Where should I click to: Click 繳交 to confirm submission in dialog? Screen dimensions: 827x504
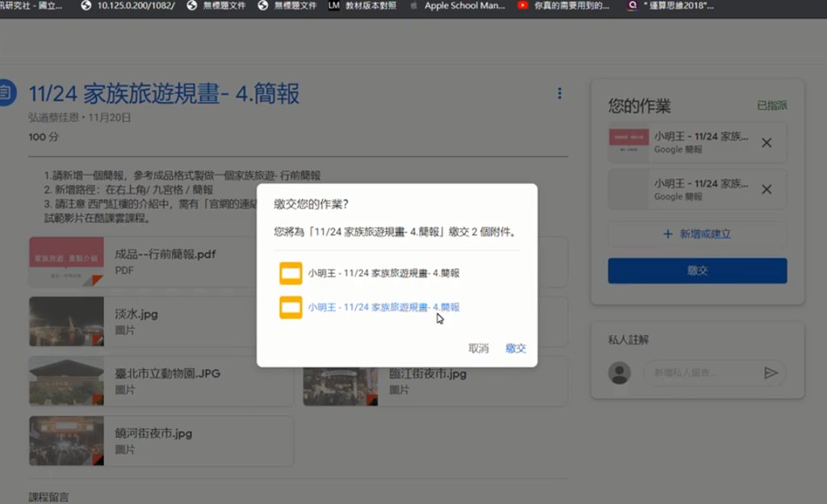pos(515,348)
